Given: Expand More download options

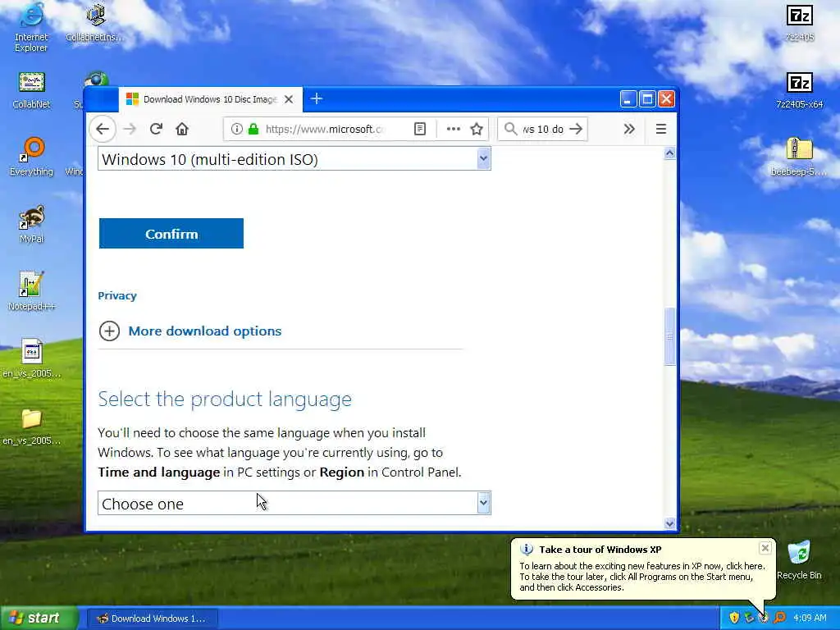Looking at the screenshot, I should [x=109, y=331].
